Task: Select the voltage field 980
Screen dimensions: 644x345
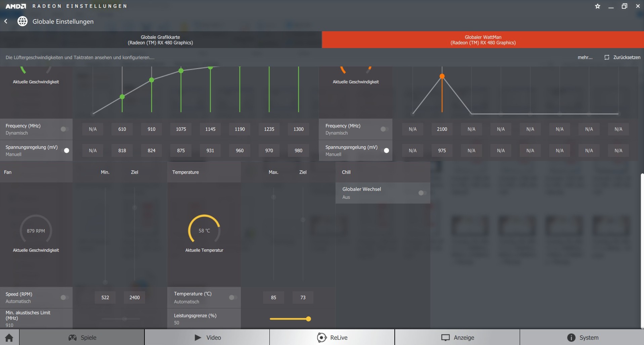Action: click(x=298, y=150)
